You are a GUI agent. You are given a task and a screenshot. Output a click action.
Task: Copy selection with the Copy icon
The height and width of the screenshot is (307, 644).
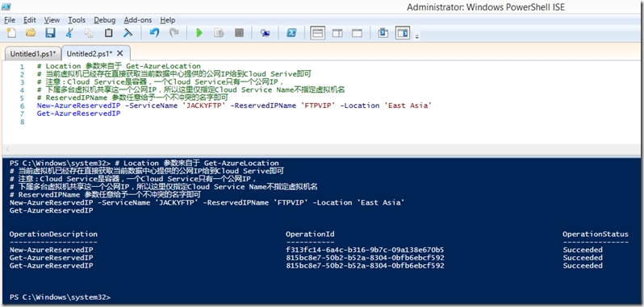tap(89, 33)
